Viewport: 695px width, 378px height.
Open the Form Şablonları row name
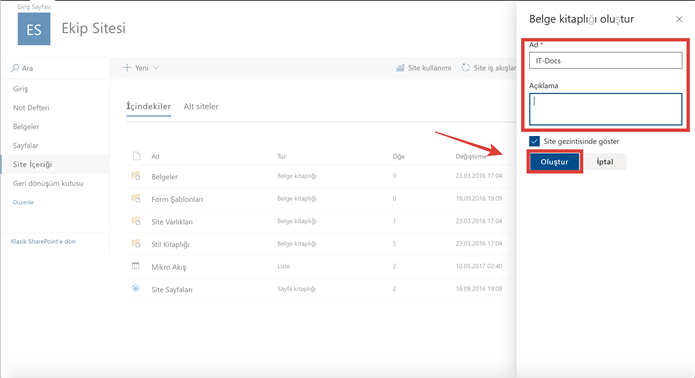point(177,199)
